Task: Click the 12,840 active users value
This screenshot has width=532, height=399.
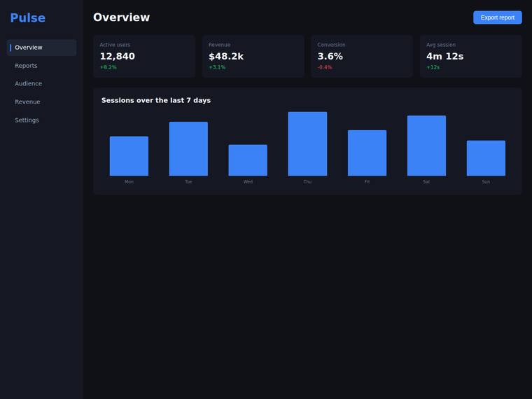Action: 118,56
